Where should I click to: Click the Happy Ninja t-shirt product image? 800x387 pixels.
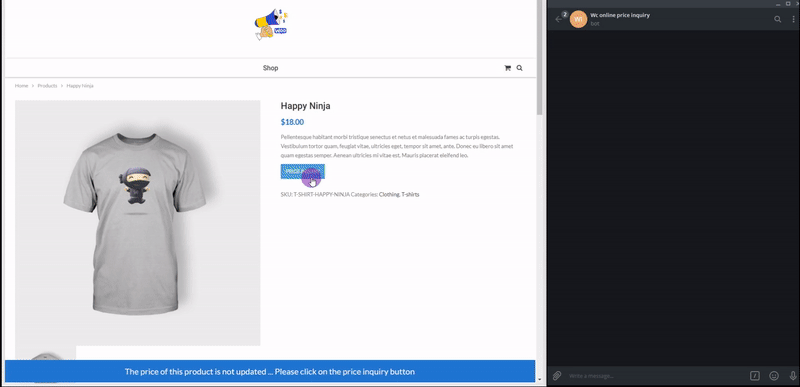tap(138, 223)
